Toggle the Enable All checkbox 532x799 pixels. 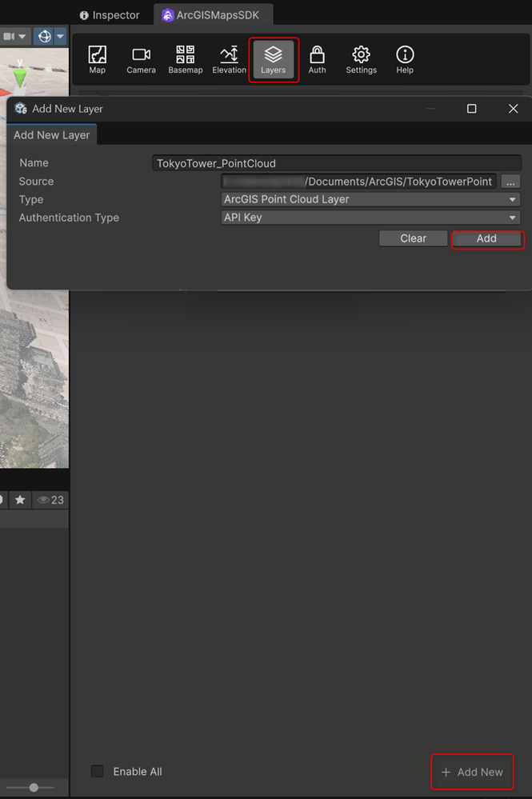point(97,771)
